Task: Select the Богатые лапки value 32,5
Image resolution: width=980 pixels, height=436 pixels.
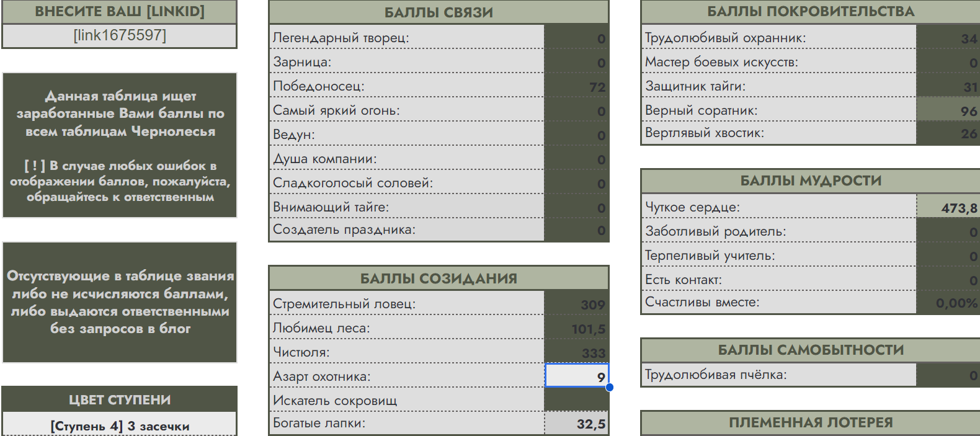Action: click(x=576, y=424)
